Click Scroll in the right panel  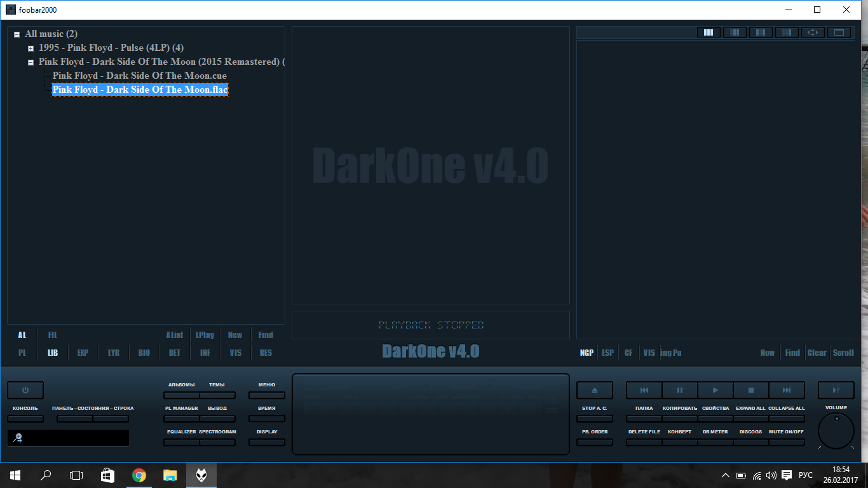tap(843, 353)
